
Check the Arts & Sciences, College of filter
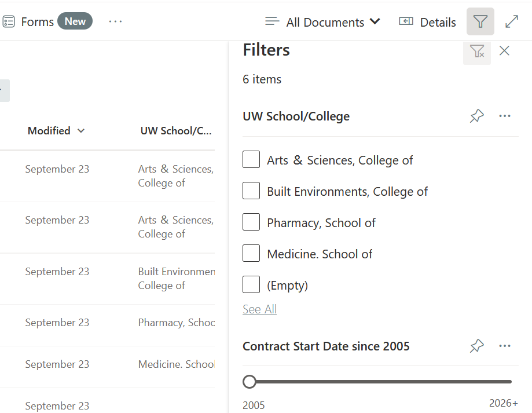[251, 159]
